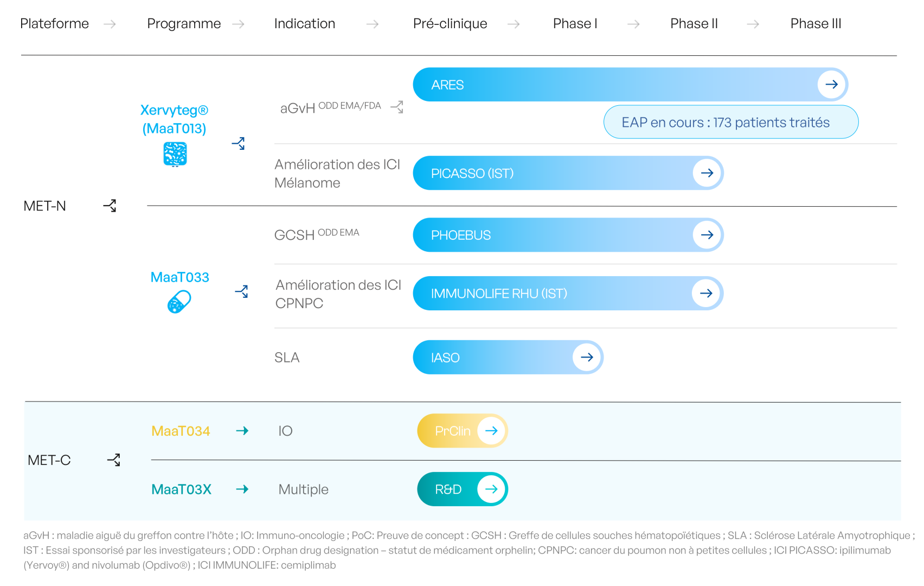Click the arrow icon on the ARES bar
This screenshot has height=586, width=924.
click(x=831, y=85)
